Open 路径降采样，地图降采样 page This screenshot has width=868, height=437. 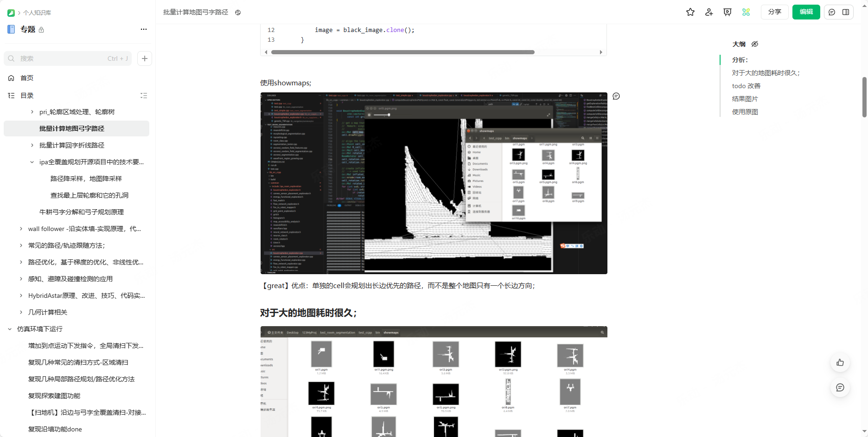click(86, 179)
